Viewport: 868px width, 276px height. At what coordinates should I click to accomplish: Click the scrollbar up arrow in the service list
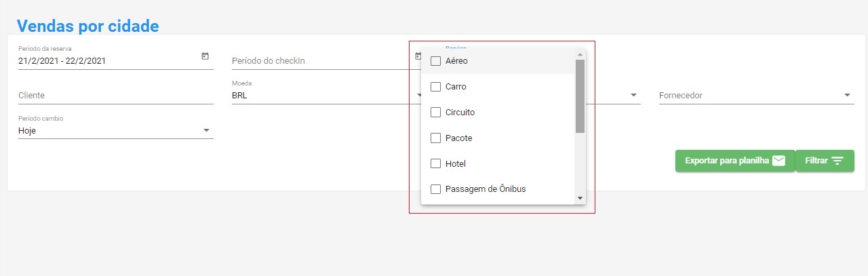pos(580,54)
